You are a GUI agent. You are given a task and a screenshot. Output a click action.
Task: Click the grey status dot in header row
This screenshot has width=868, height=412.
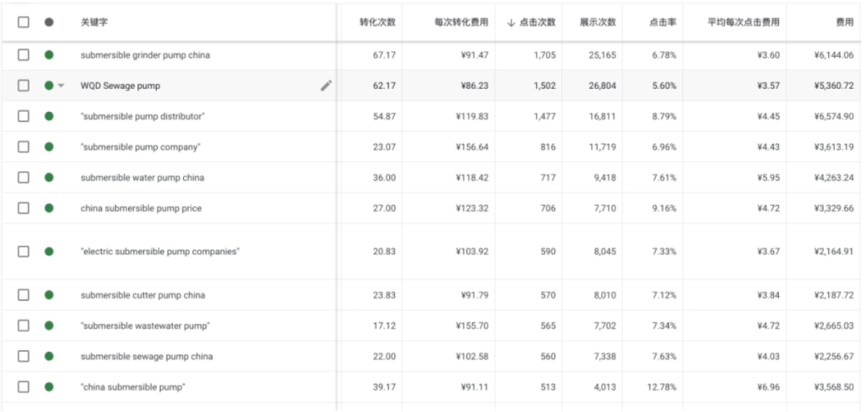coord(48,22)
